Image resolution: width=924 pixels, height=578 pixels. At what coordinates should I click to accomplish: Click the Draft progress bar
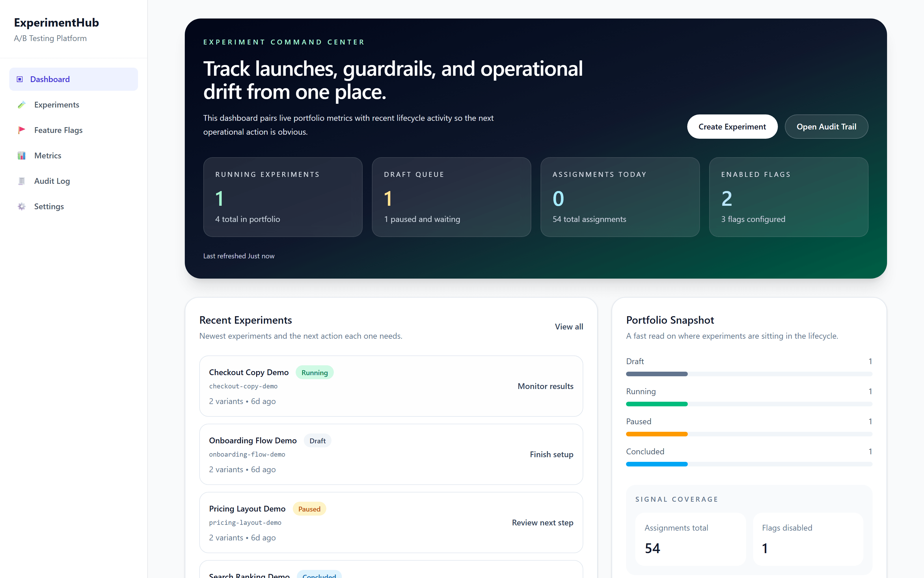click(x=749, y=374)
